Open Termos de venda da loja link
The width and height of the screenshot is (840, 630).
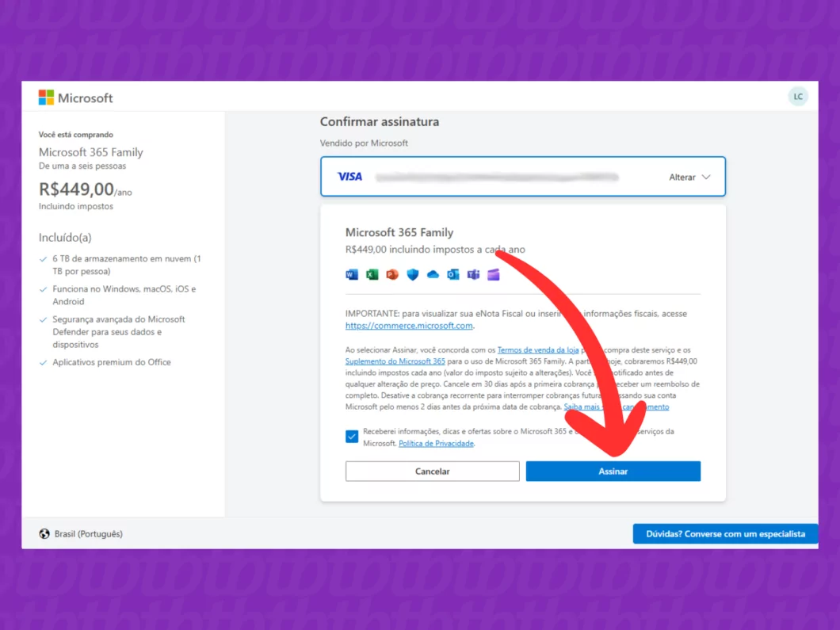click(538, 349)
